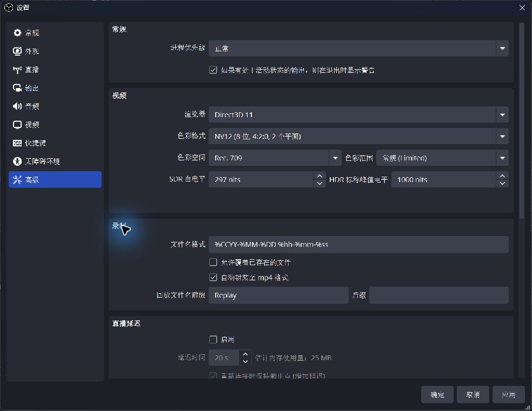The image size is (532, 411).
Task: Open the 渲染器 Direct3D 11 dropdown
Action: point(358,114)
